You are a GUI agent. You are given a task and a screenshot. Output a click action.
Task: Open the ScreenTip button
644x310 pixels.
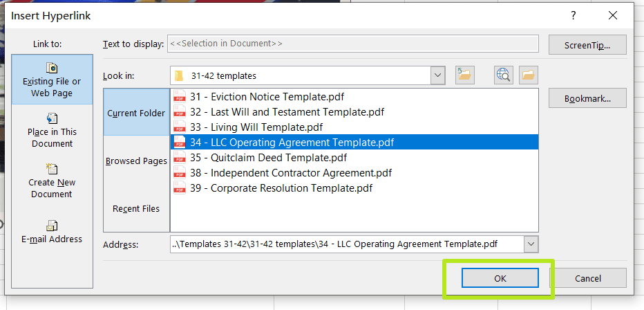pyautogui.click(x=587, y=45)
